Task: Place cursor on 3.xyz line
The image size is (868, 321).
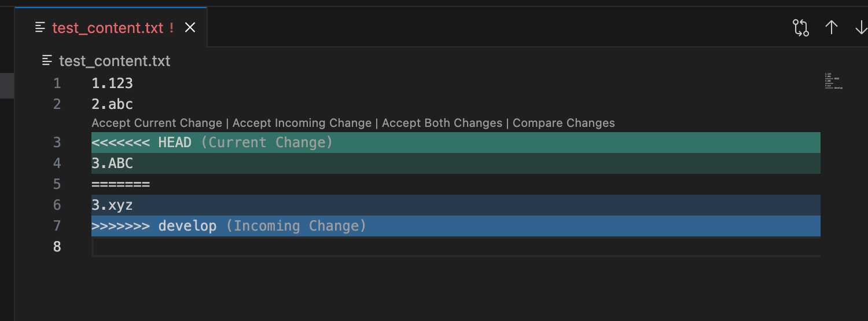Action: click(x=456, y=205)
